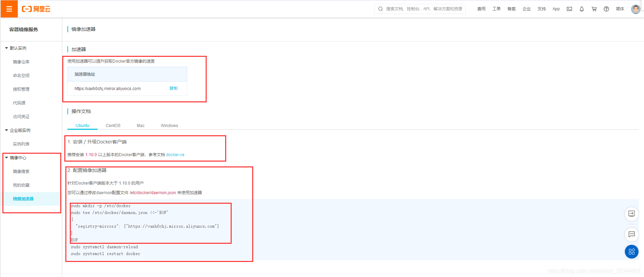Go to 命名空间
The width and height of the screenshot is (644, 277).
[21, 76]
